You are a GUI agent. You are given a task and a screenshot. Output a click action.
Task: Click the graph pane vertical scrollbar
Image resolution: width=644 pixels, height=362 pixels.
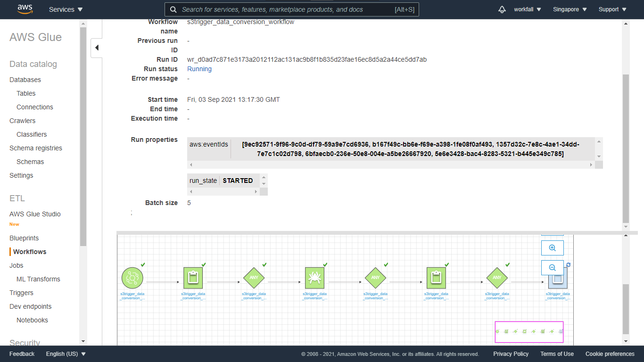pos(626,309)
